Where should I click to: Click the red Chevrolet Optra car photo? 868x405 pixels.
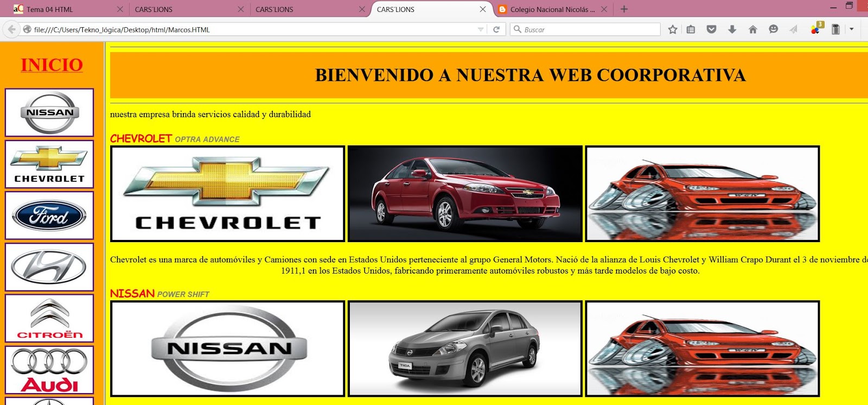click(x=465, y=194)
